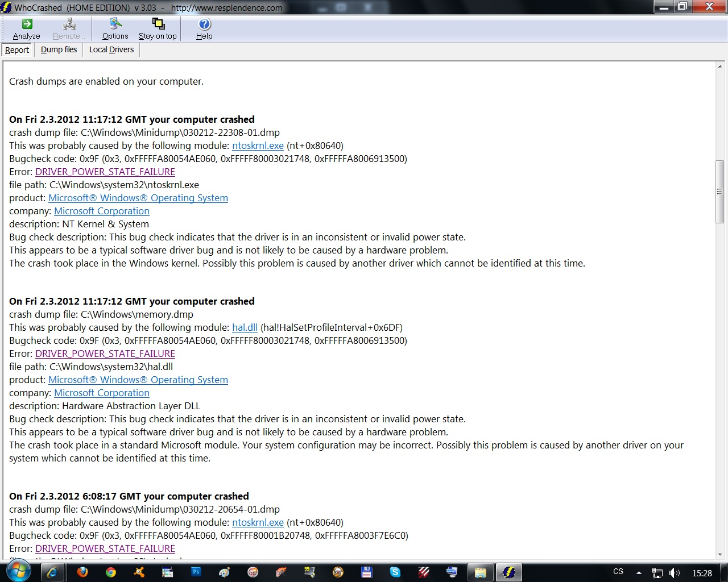Image resolution: width=728 pixels, height=582 pixels.
Task: Open the floppy disk icon on taskbar
Action: 367,572
